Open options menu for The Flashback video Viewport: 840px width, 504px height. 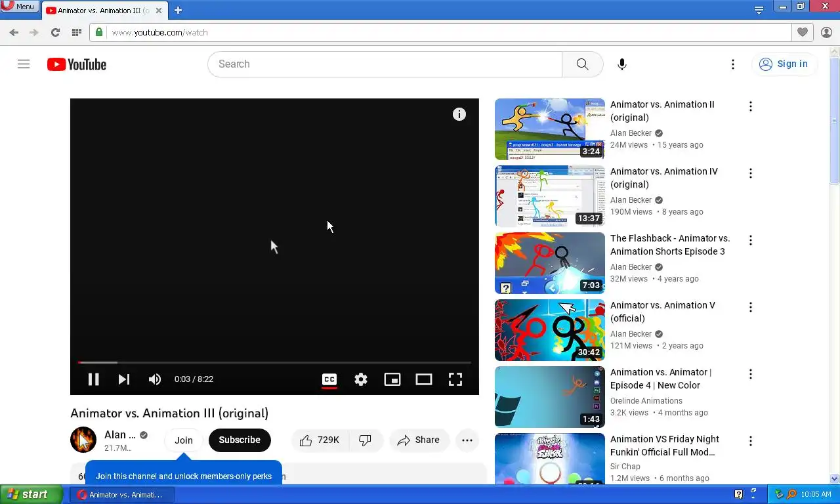751,240
